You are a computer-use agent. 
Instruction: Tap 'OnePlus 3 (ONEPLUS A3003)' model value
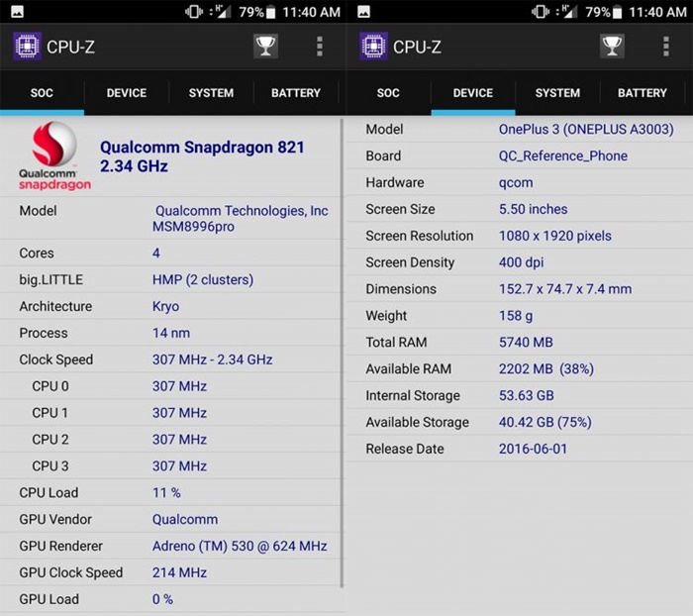click(586, 129)
